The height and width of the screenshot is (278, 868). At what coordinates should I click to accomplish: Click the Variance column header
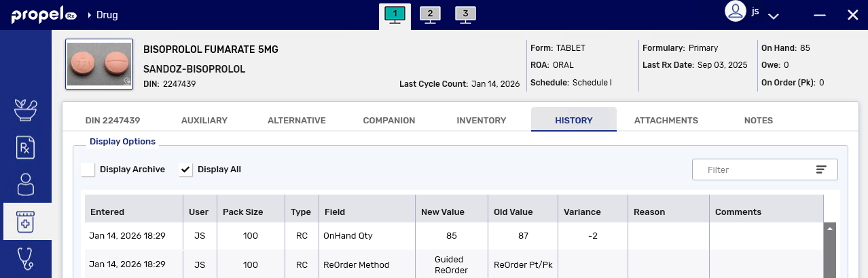tap(582, 212)
